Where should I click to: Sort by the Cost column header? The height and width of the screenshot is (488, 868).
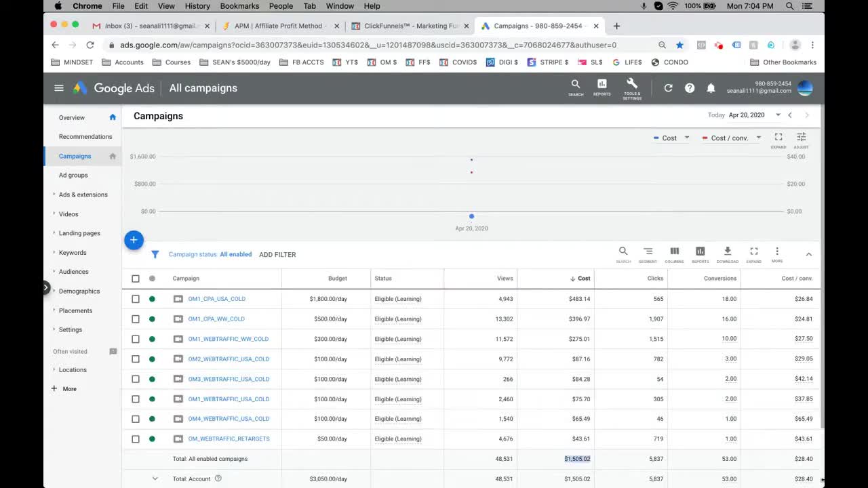(584, 279)
